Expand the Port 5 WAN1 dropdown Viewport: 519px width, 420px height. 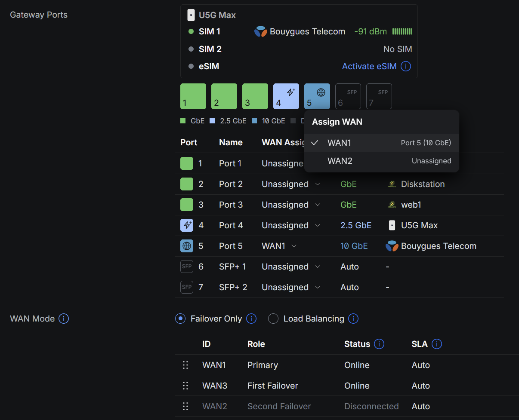click(279, 246)
